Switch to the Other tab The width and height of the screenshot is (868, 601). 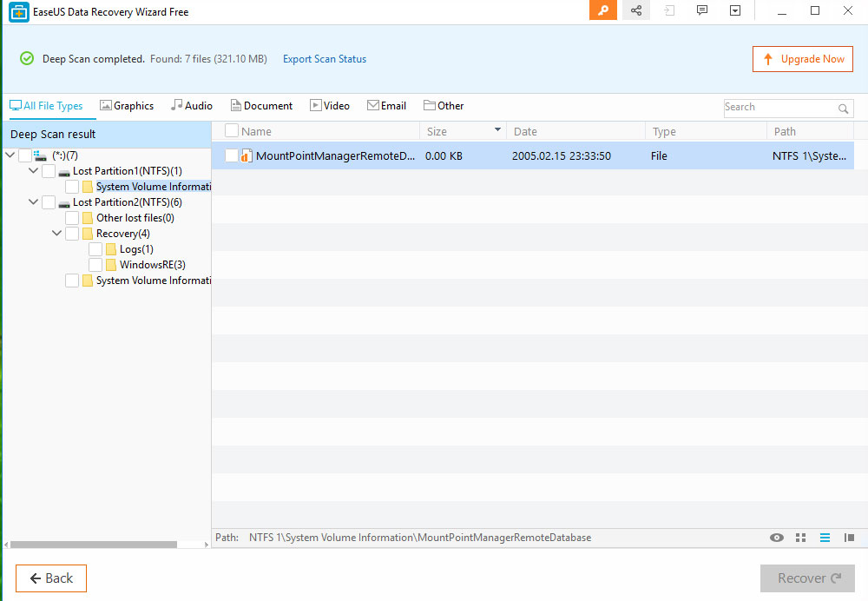click(444, 106)
